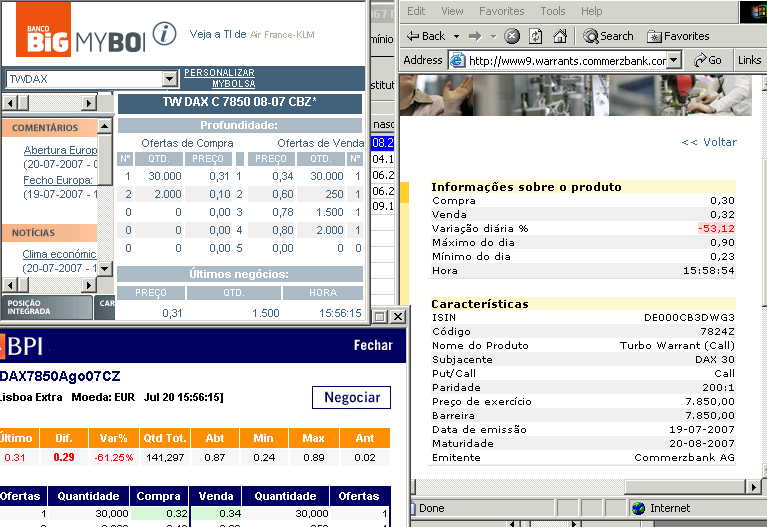Click the << Voltar link

[709, 142]
